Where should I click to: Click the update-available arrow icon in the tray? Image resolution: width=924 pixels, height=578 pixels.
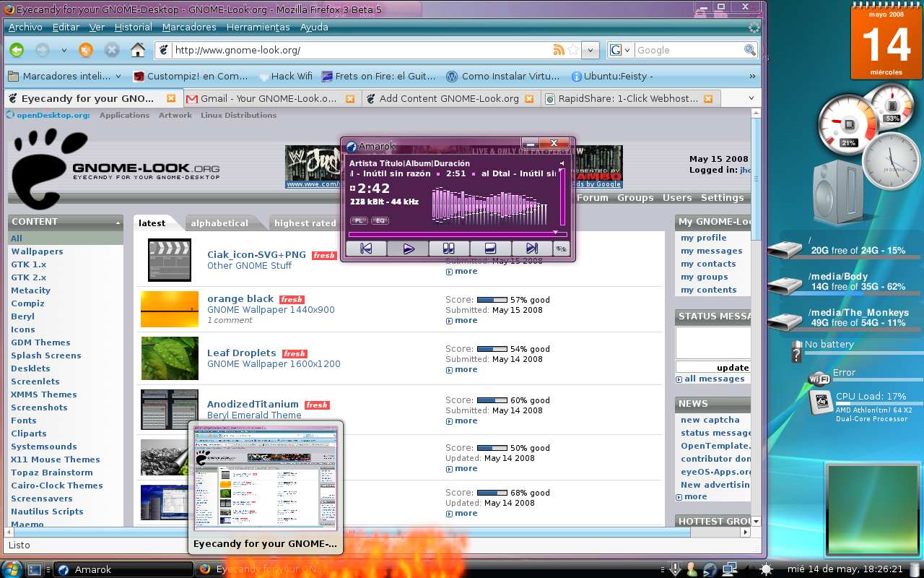(675, 570)
